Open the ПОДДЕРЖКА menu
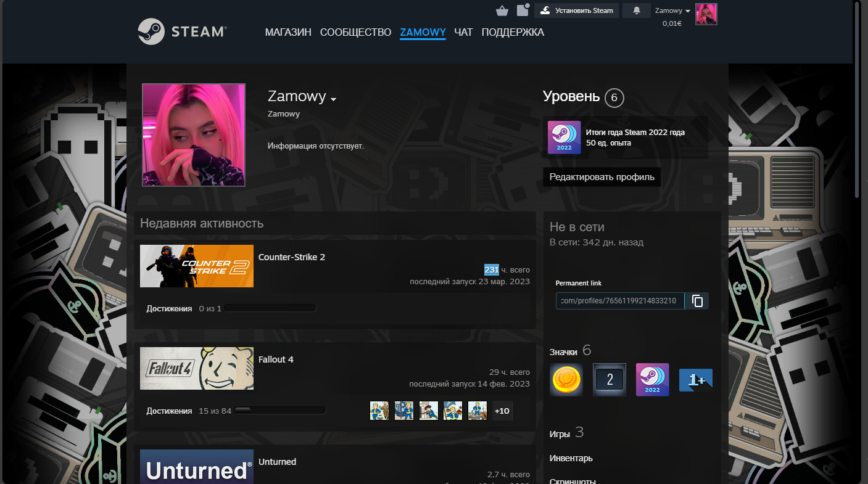The image size is (868, 484). [513, 32]
